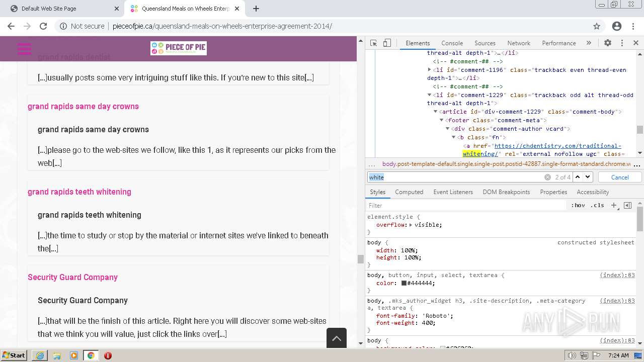Open Chrome main menu
The image size is (644, 362).
click(x=633, y=26)
